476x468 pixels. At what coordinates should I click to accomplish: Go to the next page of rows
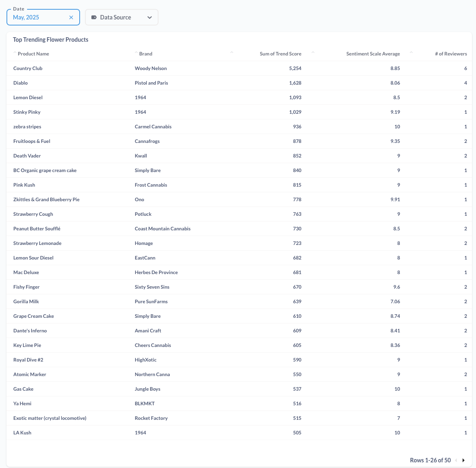463,460
